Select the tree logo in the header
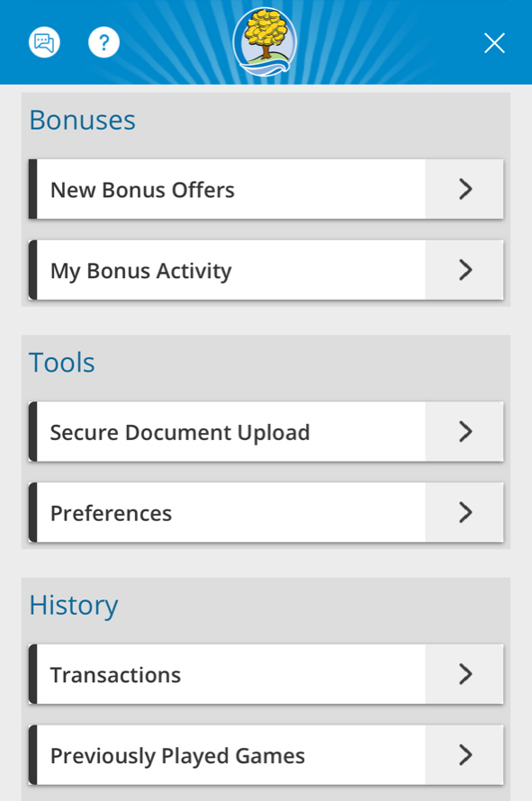This screenshot has width=532, height=801. [x=264, y=41]
